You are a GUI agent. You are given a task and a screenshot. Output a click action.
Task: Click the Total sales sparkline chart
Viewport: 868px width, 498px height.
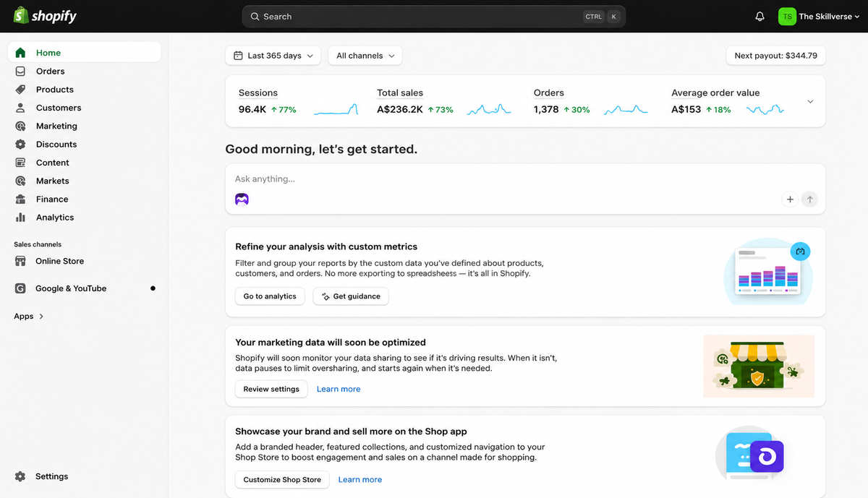(489, 109)
